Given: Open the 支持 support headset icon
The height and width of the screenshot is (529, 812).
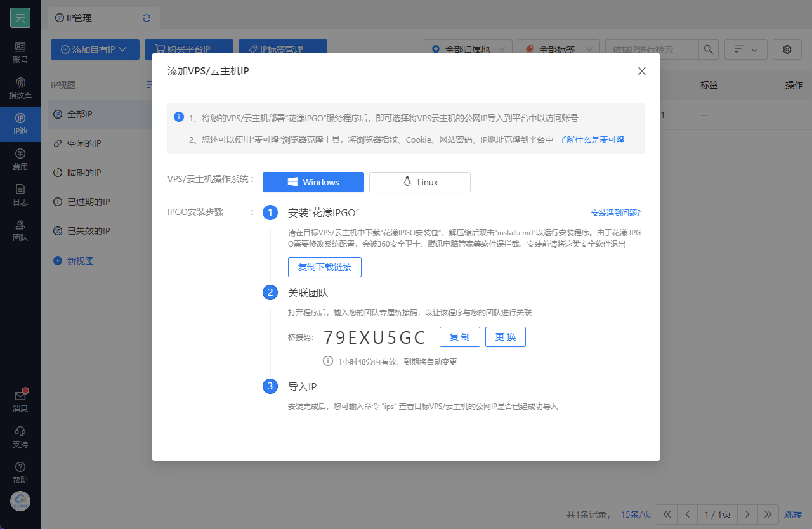Looking at the screenshot, I should click(20, 437).
